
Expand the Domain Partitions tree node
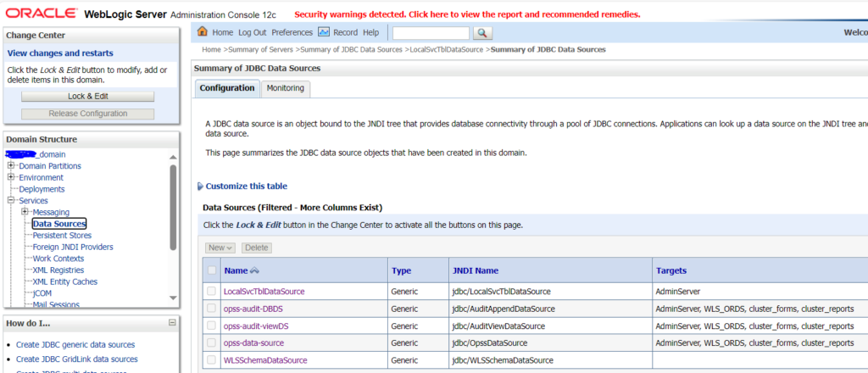10,165
